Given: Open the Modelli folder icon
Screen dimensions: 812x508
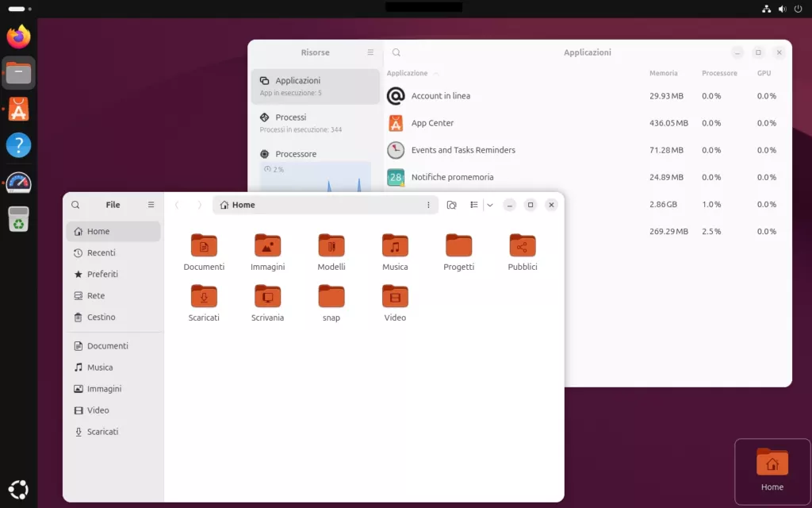Looking at the screenshot, I should [331, 246].
